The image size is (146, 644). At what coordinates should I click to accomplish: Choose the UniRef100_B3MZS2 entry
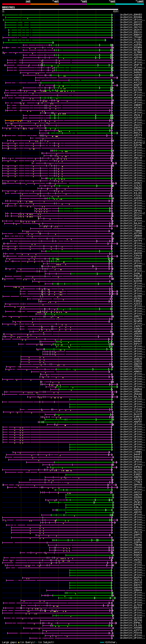[x=131, y=80]
